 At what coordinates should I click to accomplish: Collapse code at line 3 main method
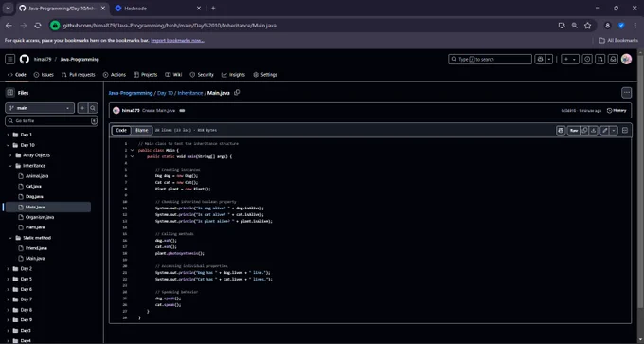(x=132, y=156)
